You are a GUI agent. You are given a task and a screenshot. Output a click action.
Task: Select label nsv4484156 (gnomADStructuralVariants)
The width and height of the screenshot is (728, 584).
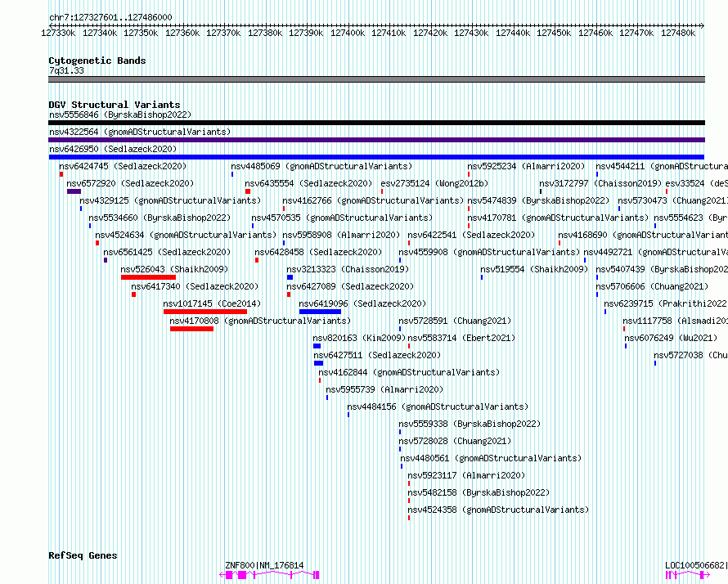click(438, 407)
